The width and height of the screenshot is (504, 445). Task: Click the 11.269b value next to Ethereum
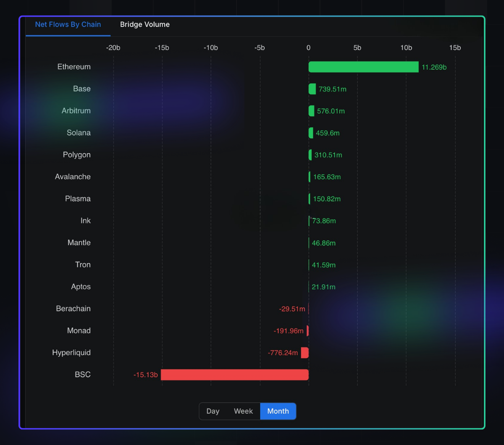434,67
